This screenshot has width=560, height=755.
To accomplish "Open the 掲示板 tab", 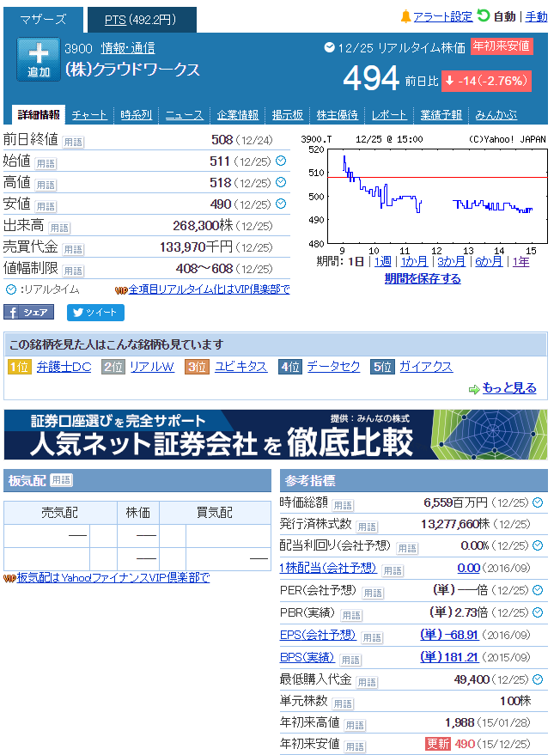I will (288, 115).
